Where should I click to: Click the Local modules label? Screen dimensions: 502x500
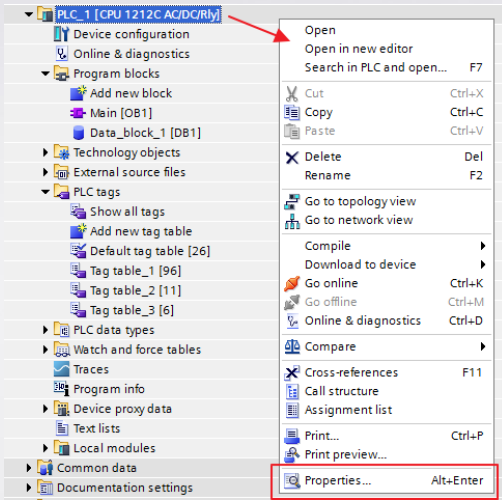pos(114,448)
